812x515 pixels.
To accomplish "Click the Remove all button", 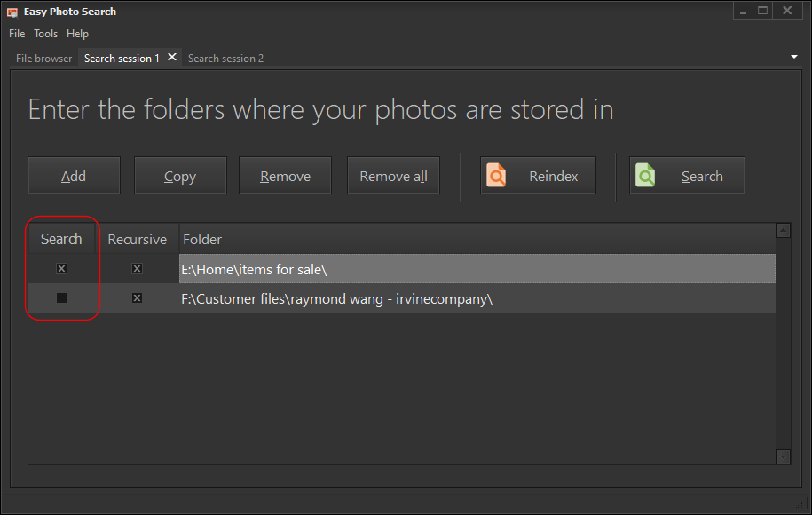I will click(x=393, y=176).
